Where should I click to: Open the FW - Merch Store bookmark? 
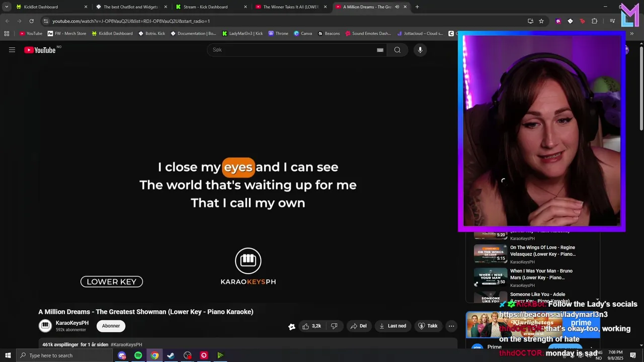[67, 34]
